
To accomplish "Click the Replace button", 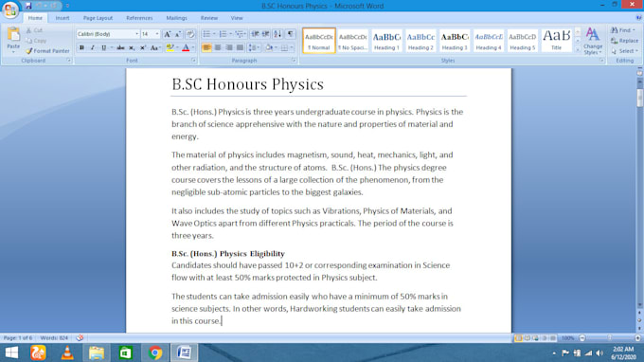I will coord(624,41).
